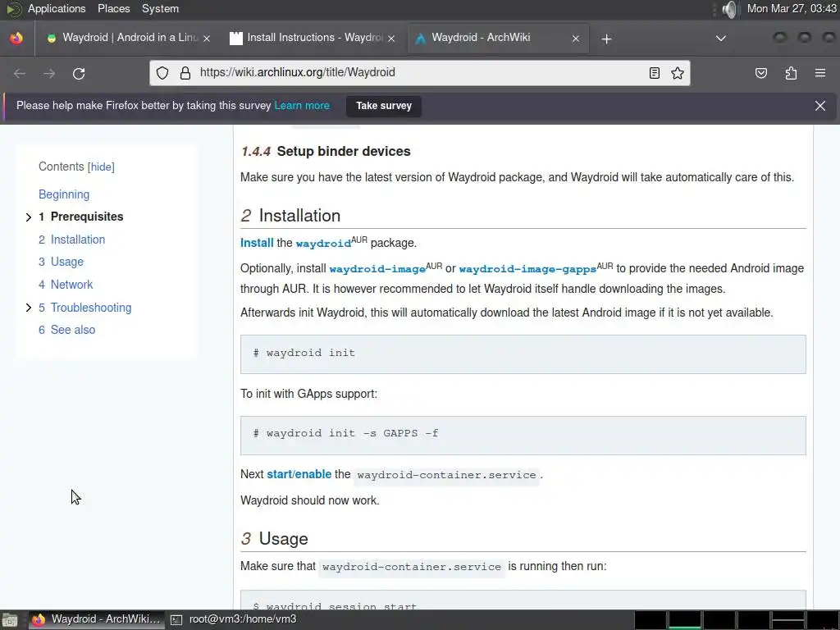Jump to 2 Installation in contents
Screen dimensions: 840x630
(x=72, y=240)
